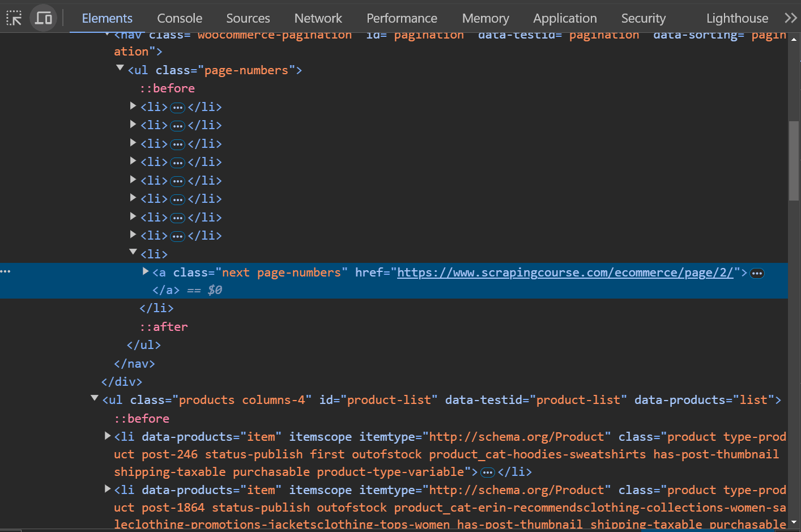Expand the post-246 product li node
Viewport: 801px width, 532px height.
[108, 436]
